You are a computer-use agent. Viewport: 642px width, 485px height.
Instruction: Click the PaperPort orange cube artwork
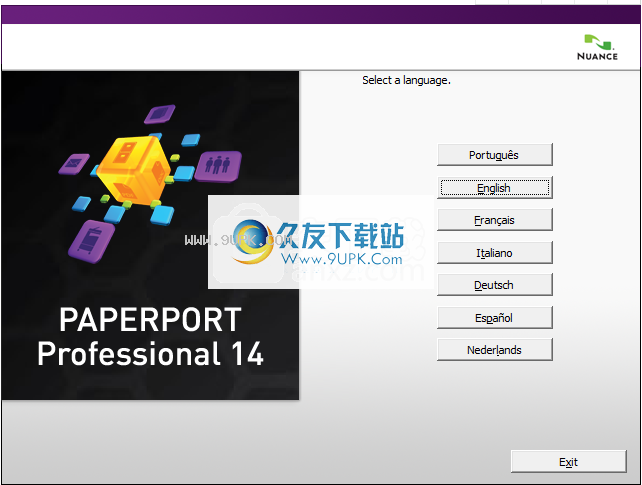134,170
